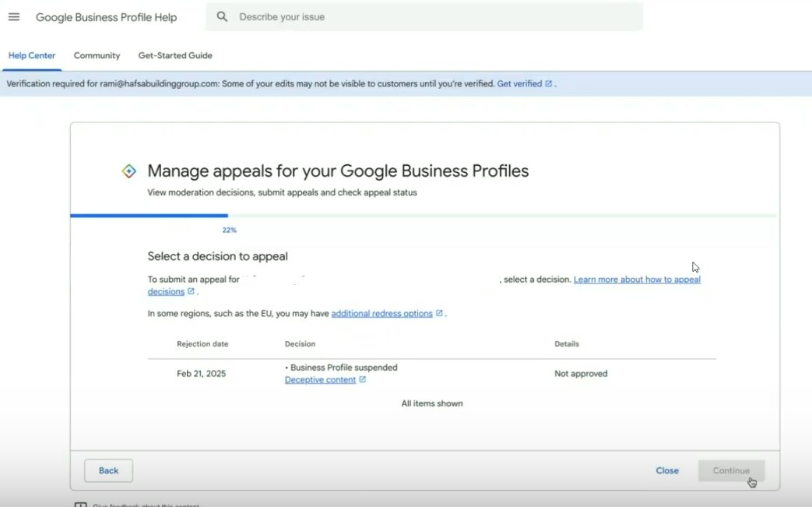Switch to the Help Center tab
The image size is (812, 507).
point(32,55)
